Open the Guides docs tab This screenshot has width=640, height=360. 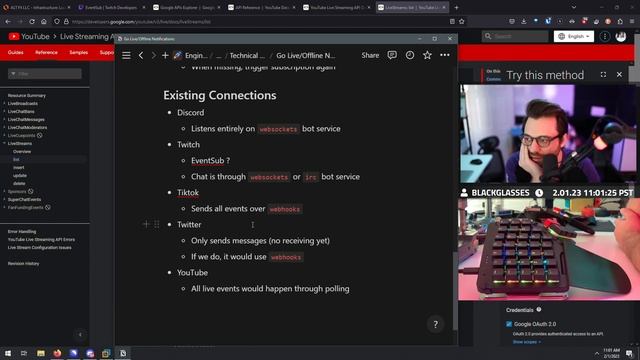coord(16,52)
